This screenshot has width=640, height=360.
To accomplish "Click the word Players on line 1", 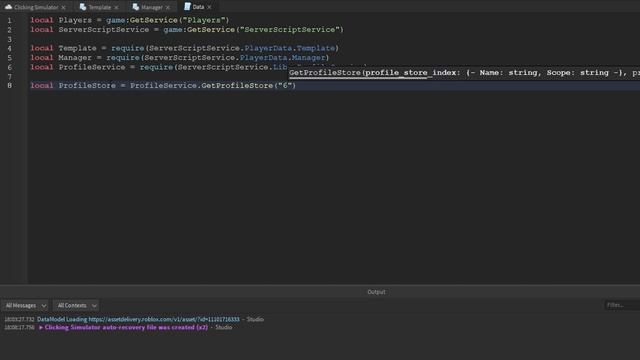I will pyautogui.click(x=75, y=20).
